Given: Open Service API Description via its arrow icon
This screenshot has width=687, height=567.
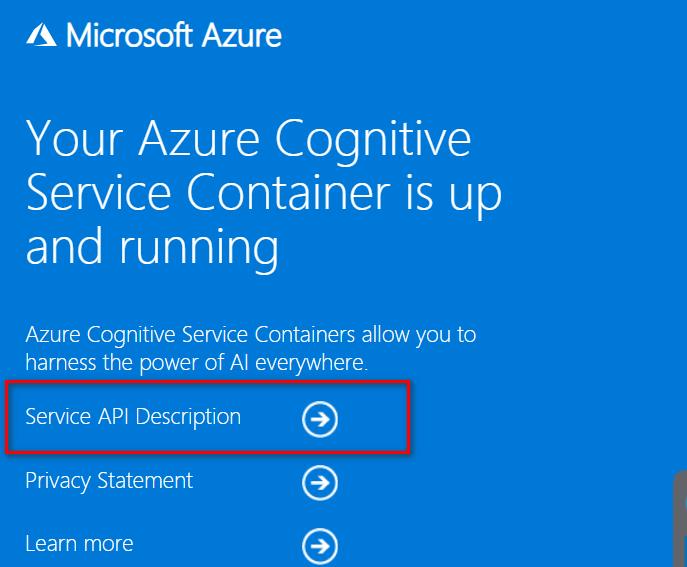Looking at the screenshot, I should click(x=320, y=419).
